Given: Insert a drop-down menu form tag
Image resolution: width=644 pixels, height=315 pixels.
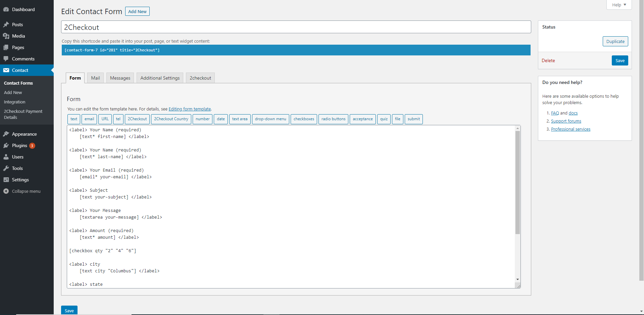Looking at the screenshot, I should click(x=270, y=119).
